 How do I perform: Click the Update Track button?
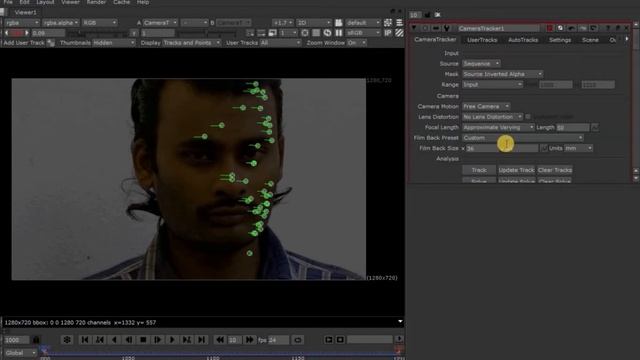[516, 170]
